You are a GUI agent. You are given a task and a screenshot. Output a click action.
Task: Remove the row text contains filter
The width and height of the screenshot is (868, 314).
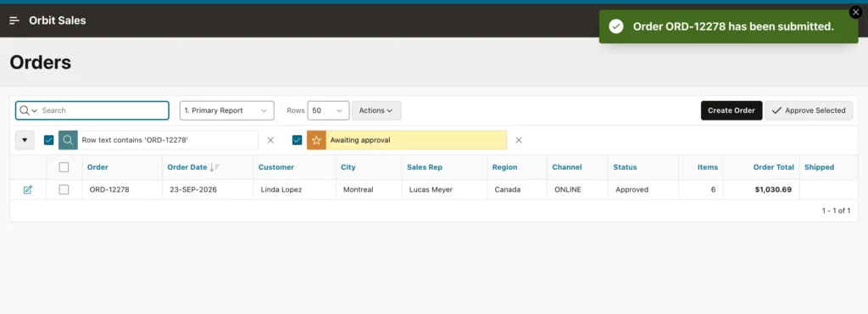coord(270,140)
